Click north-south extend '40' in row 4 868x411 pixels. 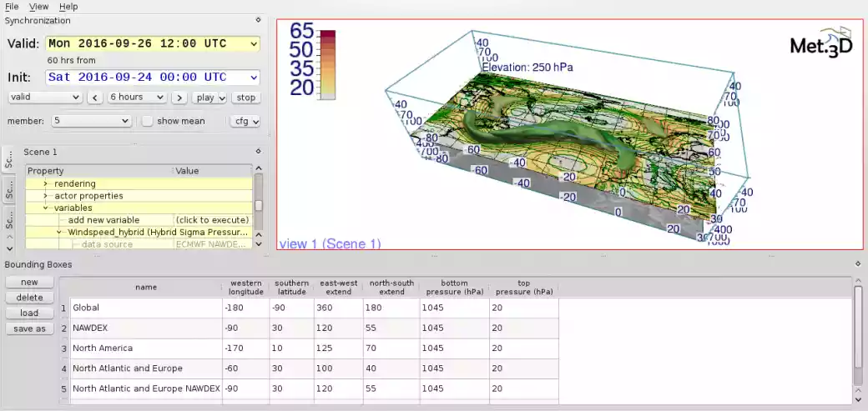[391, 368]
